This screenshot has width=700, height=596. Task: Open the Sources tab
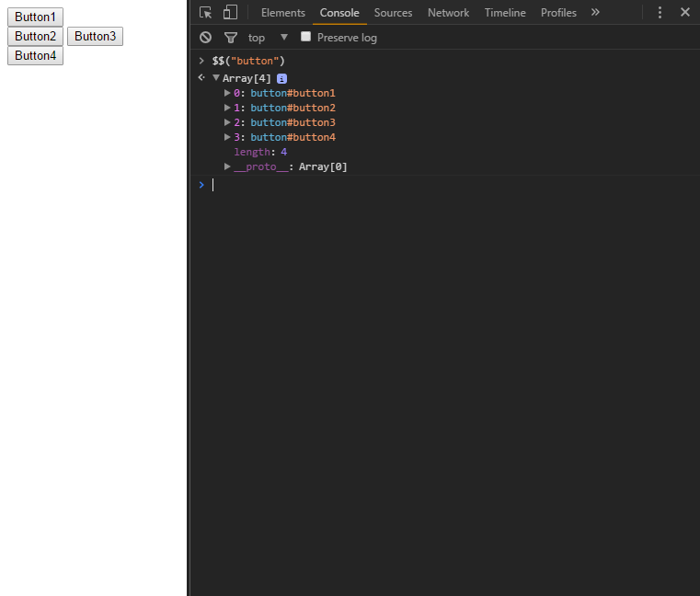point(393,13)
